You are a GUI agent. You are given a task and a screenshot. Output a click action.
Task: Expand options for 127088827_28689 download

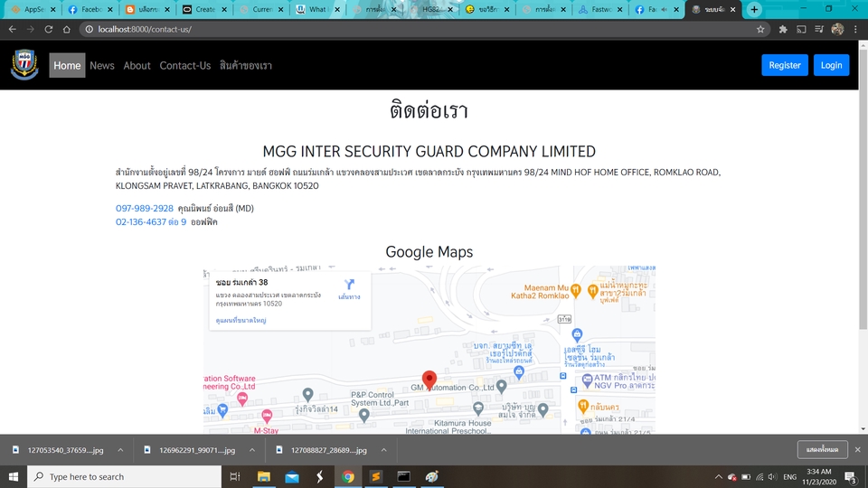[x=383, y=450]
